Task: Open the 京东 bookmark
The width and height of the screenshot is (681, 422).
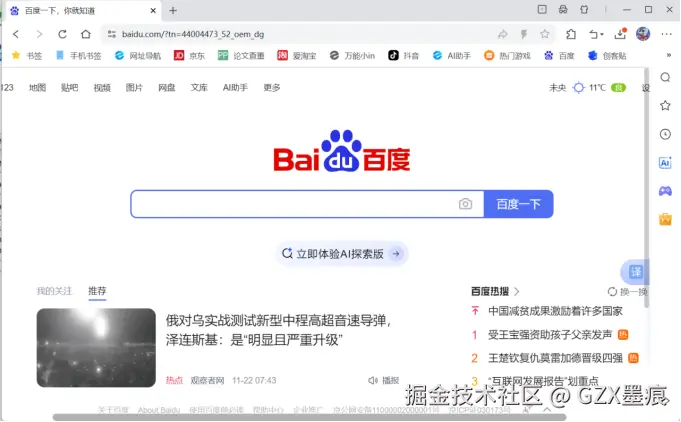Action: [189, 56]
